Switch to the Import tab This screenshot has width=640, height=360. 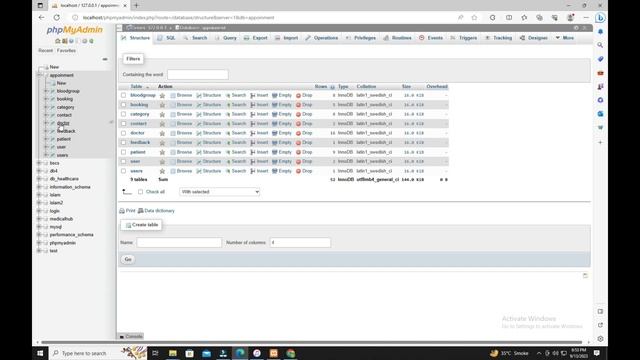coord(287,38)
